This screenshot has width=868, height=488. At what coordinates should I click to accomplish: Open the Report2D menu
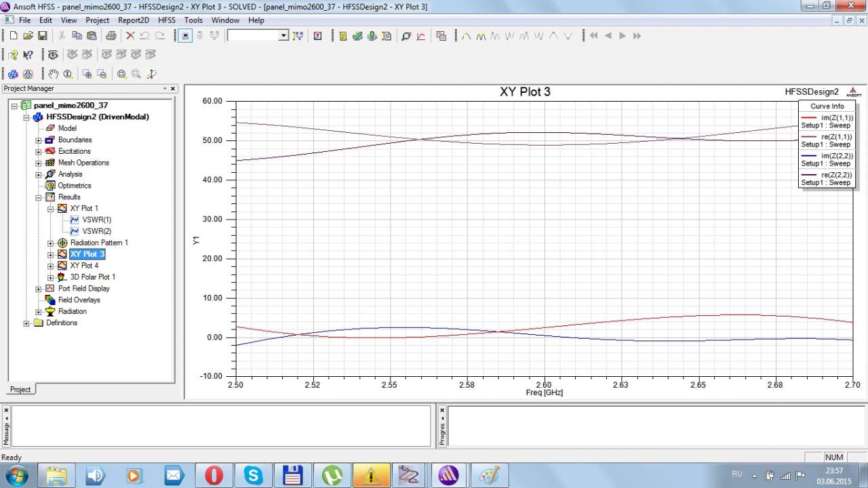134,20
